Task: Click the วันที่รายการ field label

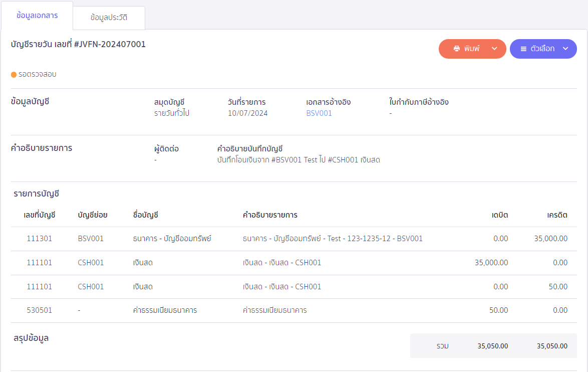Action: pyautogui.click(x=246, y=102)
